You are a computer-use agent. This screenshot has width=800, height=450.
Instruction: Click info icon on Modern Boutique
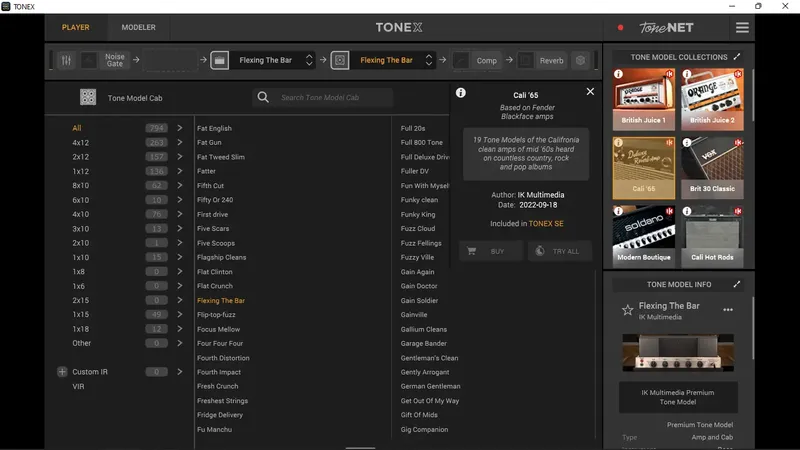pyautogui.click(x=618, y=211)
